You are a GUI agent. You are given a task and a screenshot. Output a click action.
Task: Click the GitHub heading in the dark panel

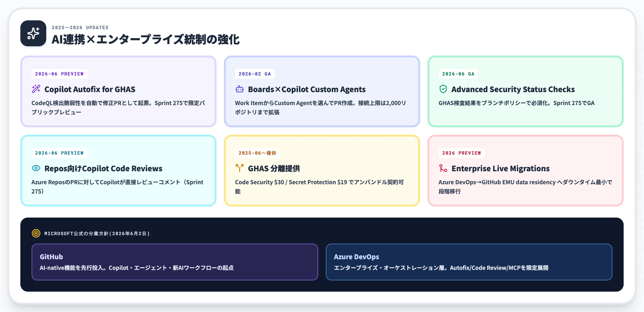click(x=51, y=257)
